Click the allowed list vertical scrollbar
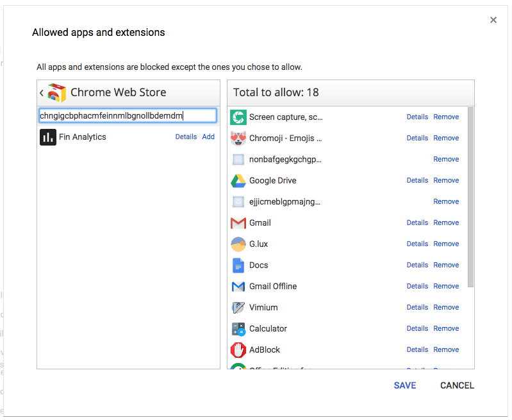512x420 pixels. [x=470, y=197]
